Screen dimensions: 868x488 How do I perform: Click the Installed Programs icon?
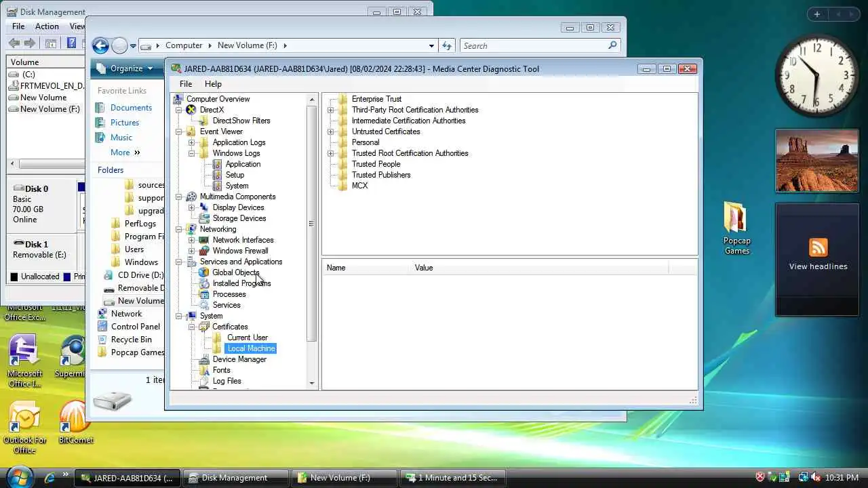click(x=204, y=283)
